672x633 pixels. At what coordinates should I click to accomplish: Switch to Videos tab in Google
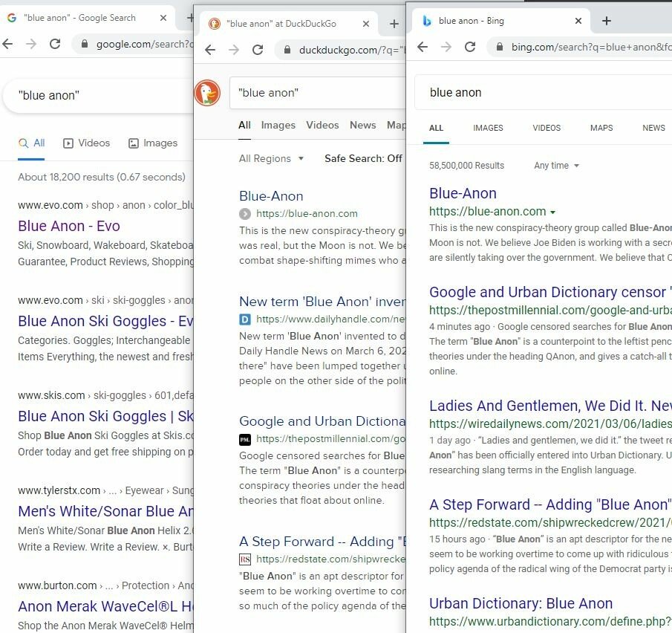click(x=87, y=143)
